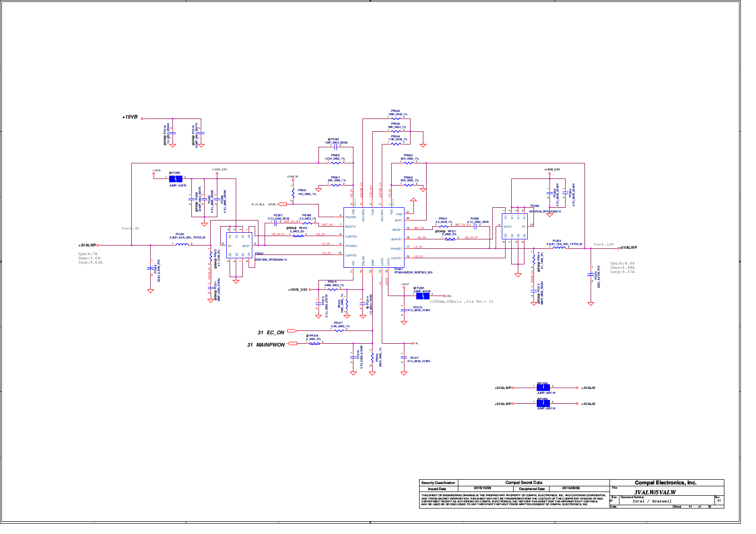Select the MAINPWON input port symbol
756x534 pixels.
point(292,343)
